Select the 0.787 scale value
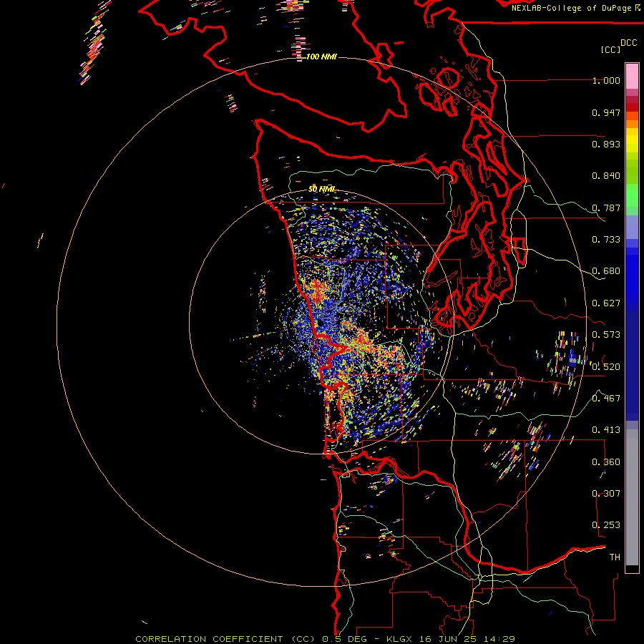 (x=606, y=208)
